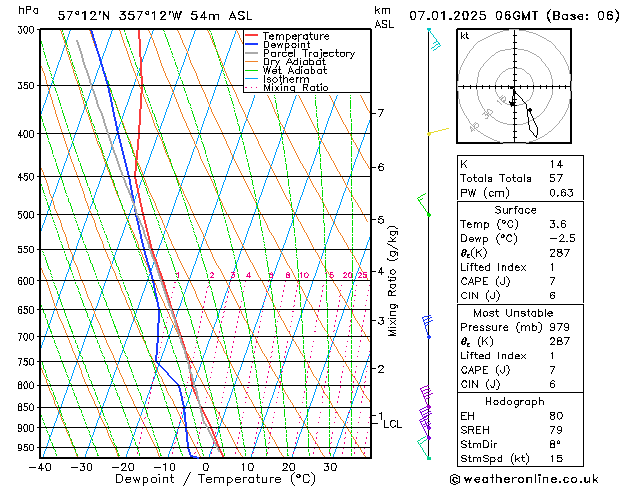Click the red Temperature legend line sample
The image size is (629, 486).
(252, 35)
